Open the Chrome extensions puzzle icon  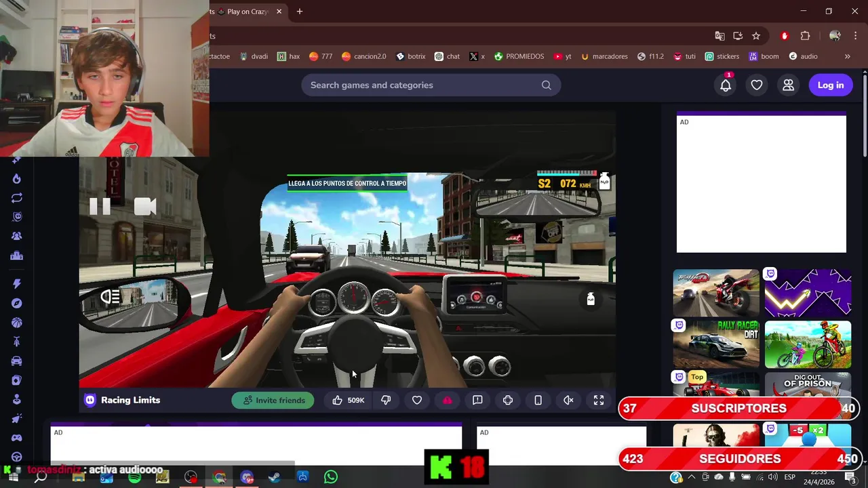(x=806, y=36)
